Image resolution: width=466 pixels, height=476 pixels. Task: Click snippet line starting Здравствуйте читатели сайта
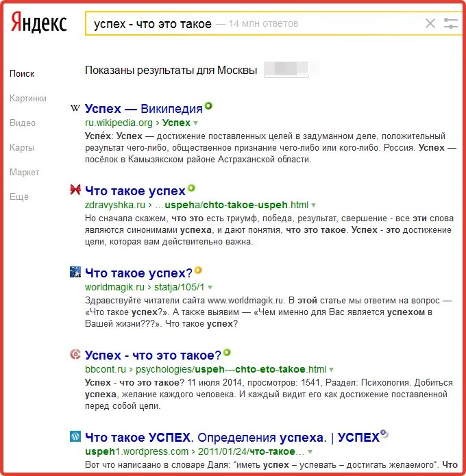pos(269,301)
